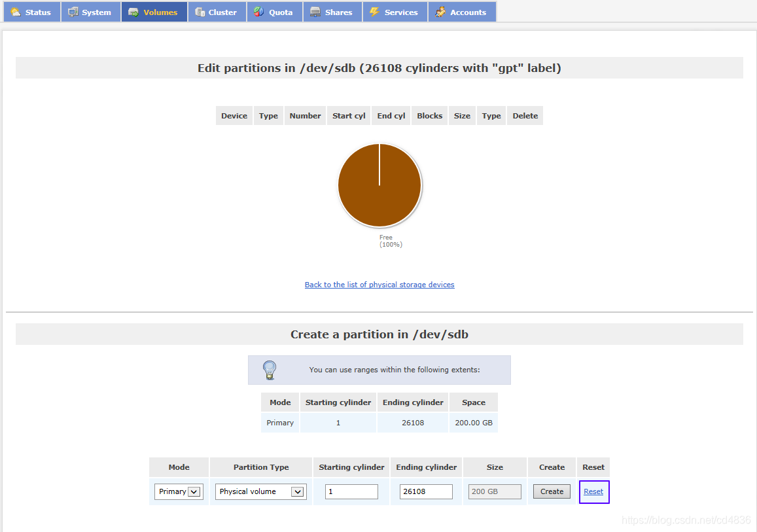The image size is (757, 532).
Task: Expand the Physical volume partition type dropdown
Action: click(x=260, y=491)
